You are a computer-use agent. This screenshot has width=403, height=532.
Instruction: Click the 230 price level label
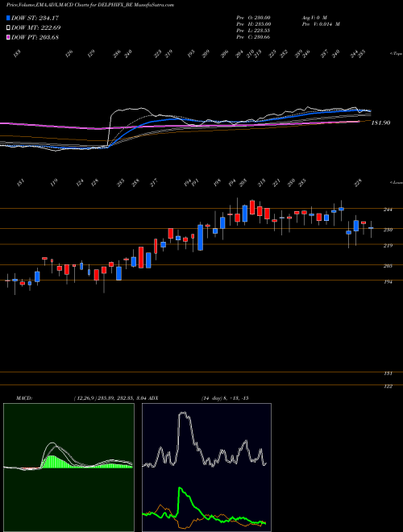click(388, 230)
